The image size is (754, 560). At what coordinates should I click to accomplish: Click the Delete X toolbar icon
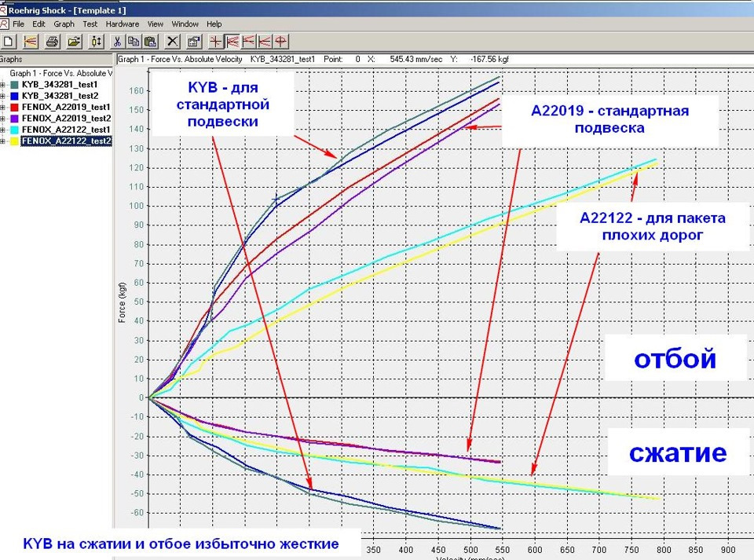[172, 42]
